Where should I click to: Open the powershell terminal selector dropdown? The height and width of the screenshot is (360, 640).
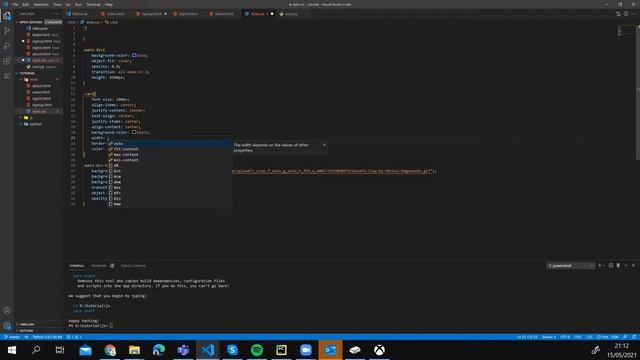570,266
